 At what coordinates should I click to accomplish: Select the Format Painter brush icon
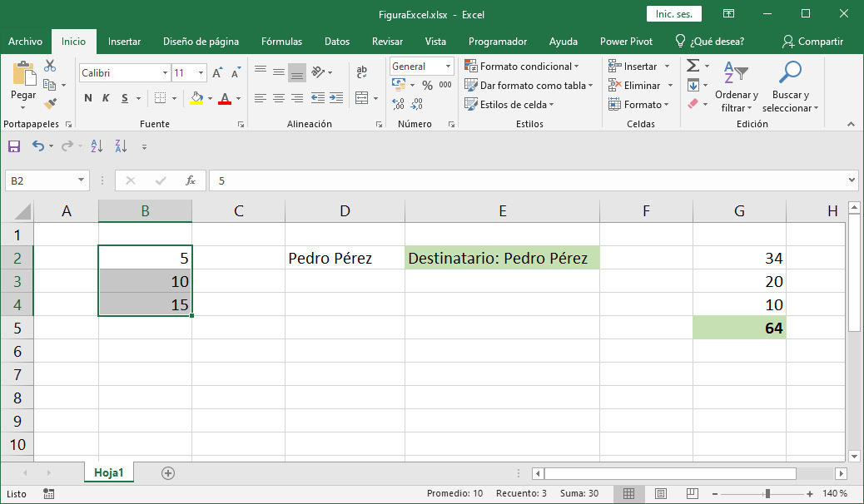coord(50,103)
